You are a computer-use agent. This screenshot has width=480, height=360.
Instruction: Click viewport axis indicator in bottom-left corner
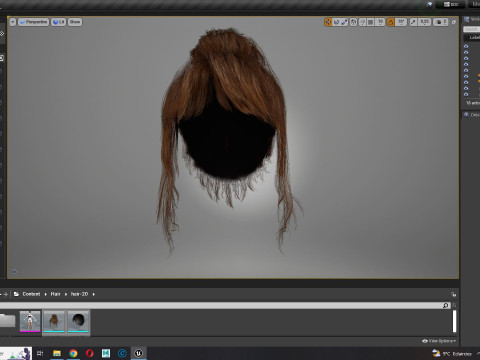pos(14,271)
